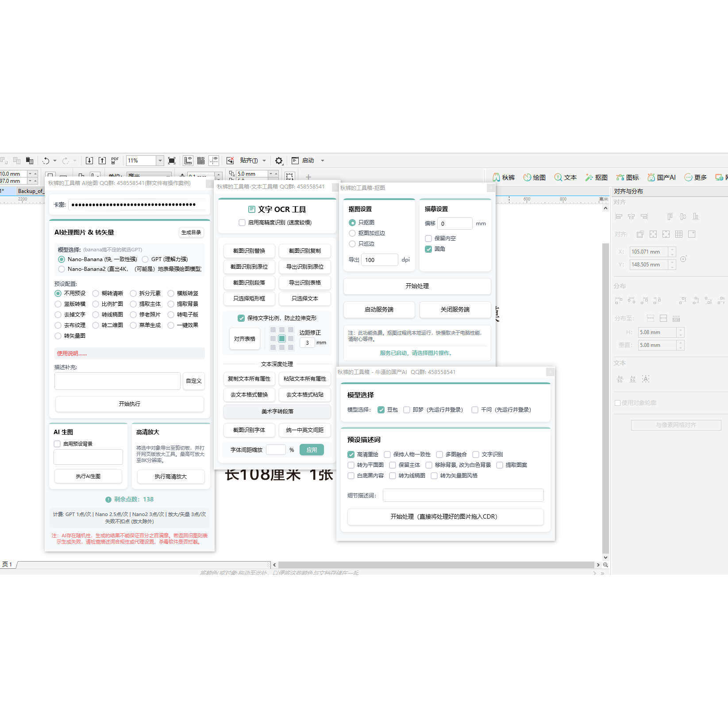Toggle the 高清重绘 preset checkbox
Viewport: 728px width, 728px height.
coord(351,455)
